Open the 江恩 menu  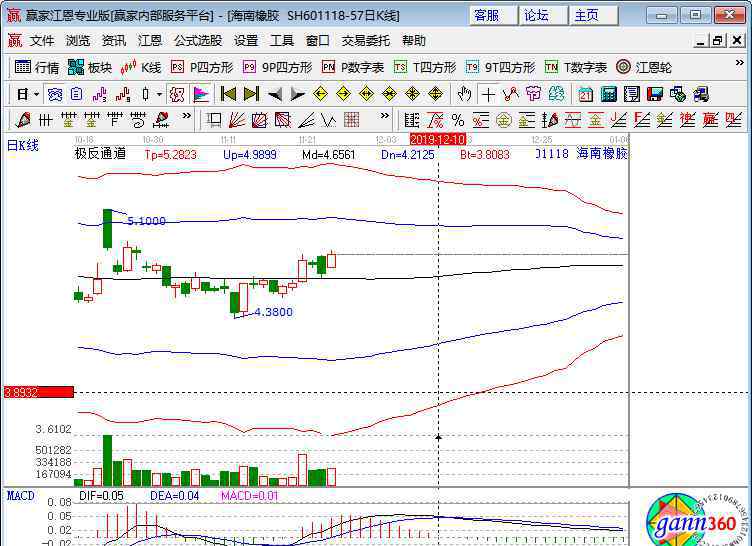pyautogui.click(x=150, y=41)
